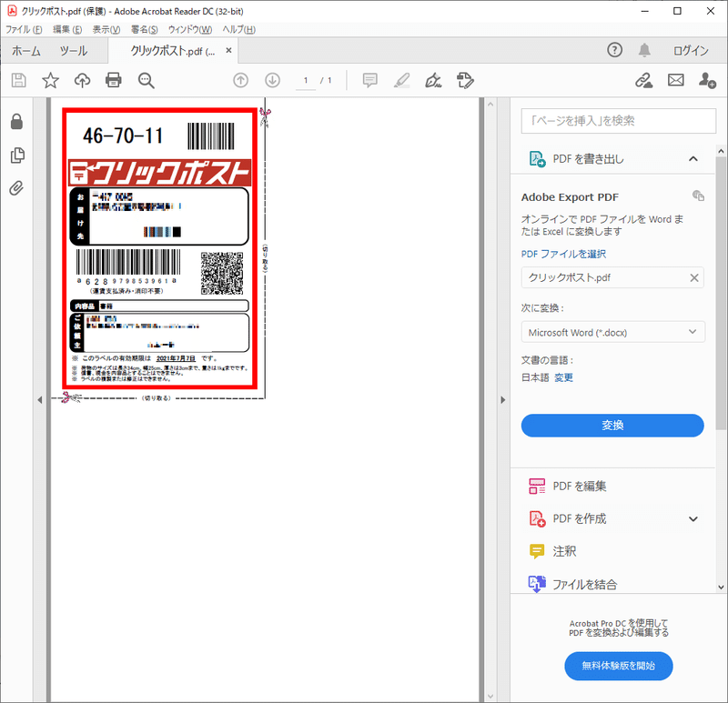Screen dimensions: 728x703
Task: Add a comment note using speech bubble icon
Action: pos(369,80)
